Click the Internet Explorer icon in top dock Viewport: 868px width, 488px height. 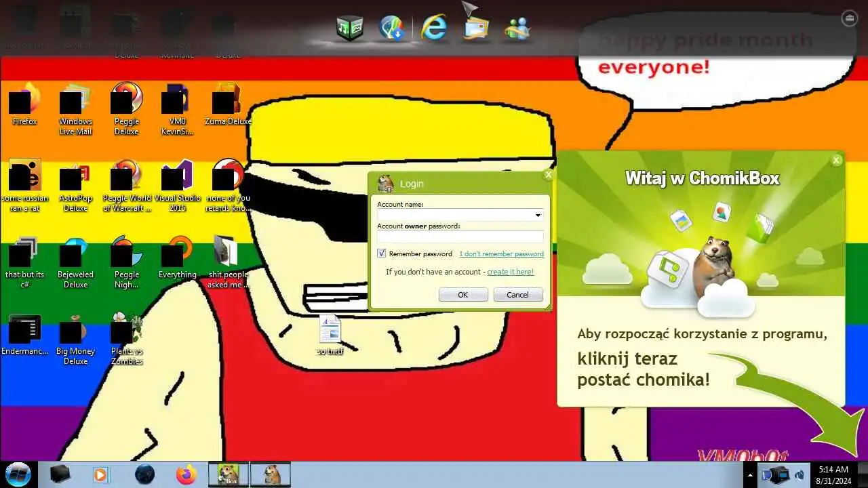click(x=434, y=28)
